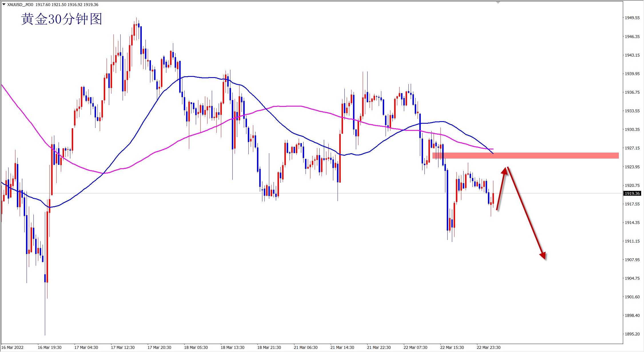The image size is (644, 352).
Task: Click the gray chart-shift triangle marker at top
Action: 498,3
